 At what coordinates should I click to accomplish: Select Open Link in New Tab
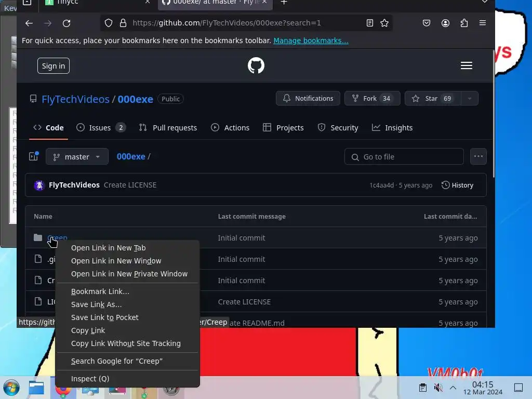coord(127,248)
